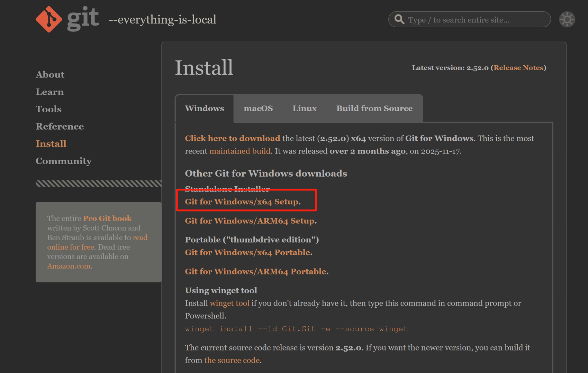
Task: Download Git for Windows/ARM64 Portable
Action: [255, 271]
